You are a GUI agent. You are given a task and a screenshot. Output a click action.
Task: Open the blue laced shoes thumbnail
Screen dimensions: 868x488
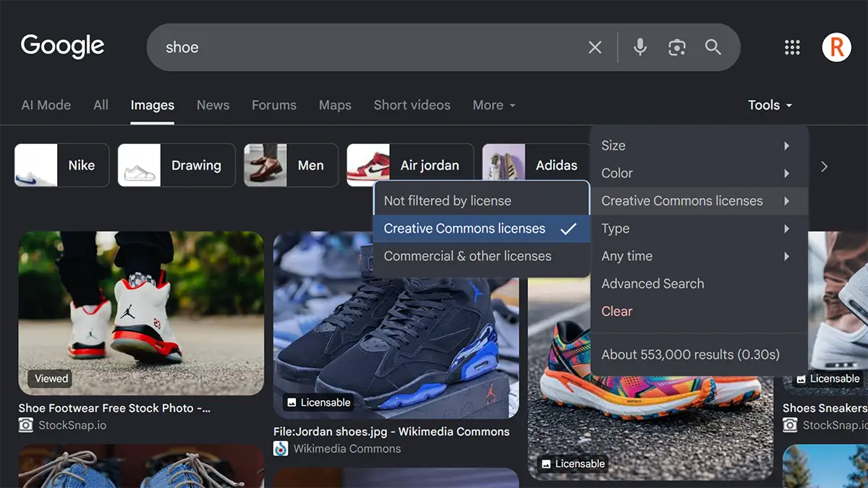coord(141,466)
